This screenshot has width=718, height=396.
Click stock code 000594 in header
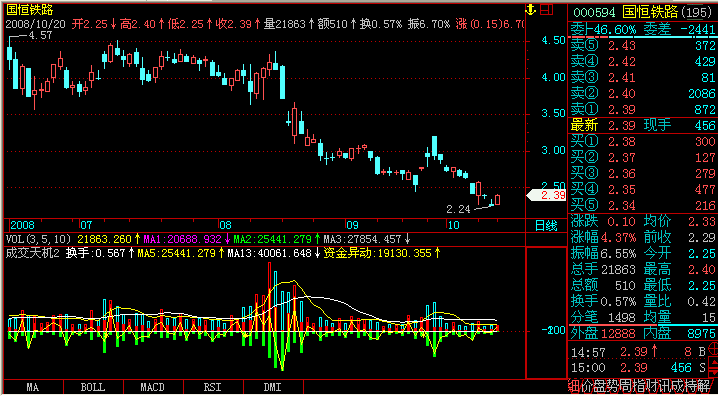point(594,11)
